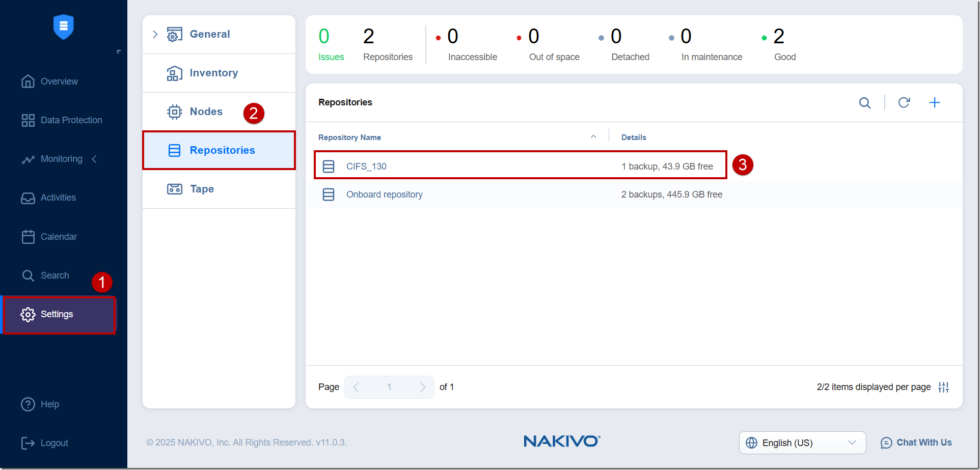Go to Data Protection

coord(71,120)
